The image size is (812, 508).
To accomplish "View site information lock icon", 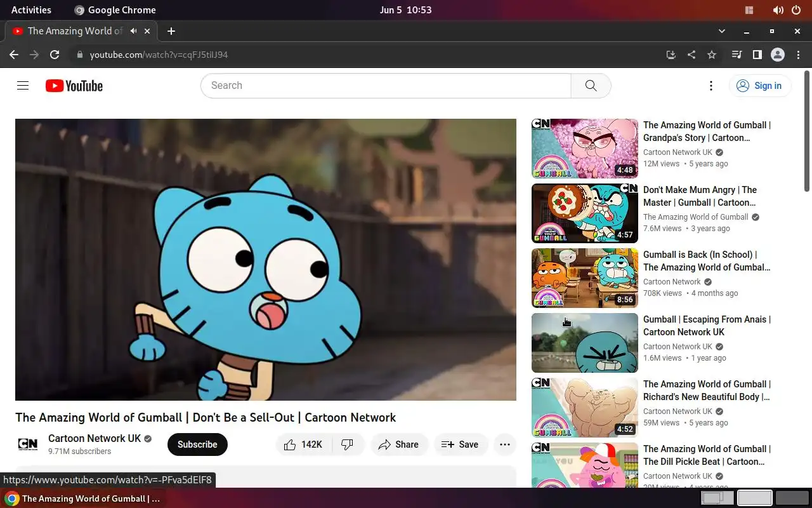I will [80, 55].
